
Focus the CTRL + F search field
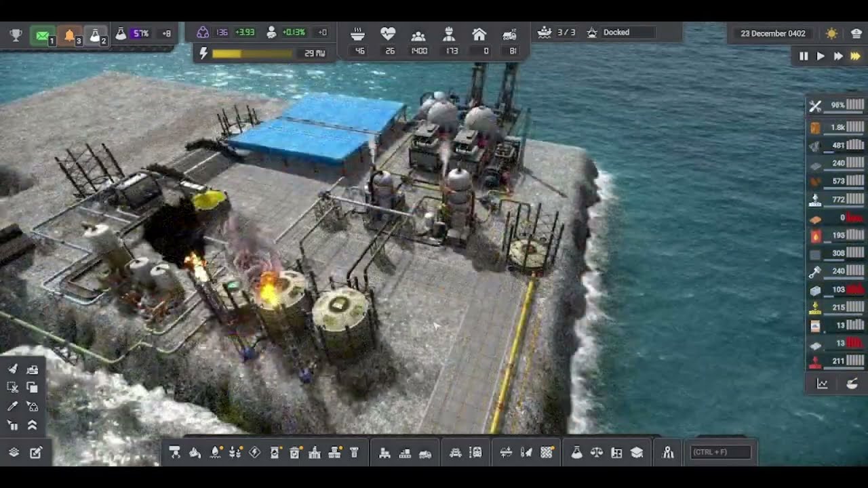[720, 452]
